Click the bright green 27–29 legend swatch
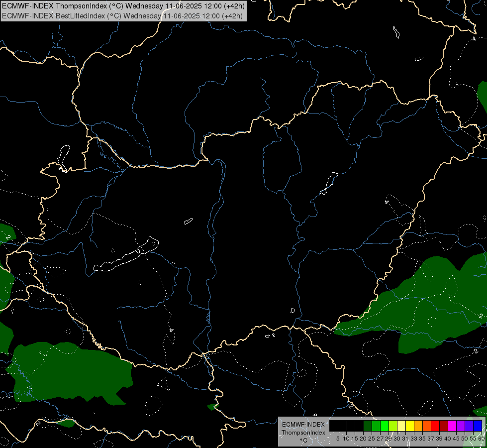 tap(385, 426)
